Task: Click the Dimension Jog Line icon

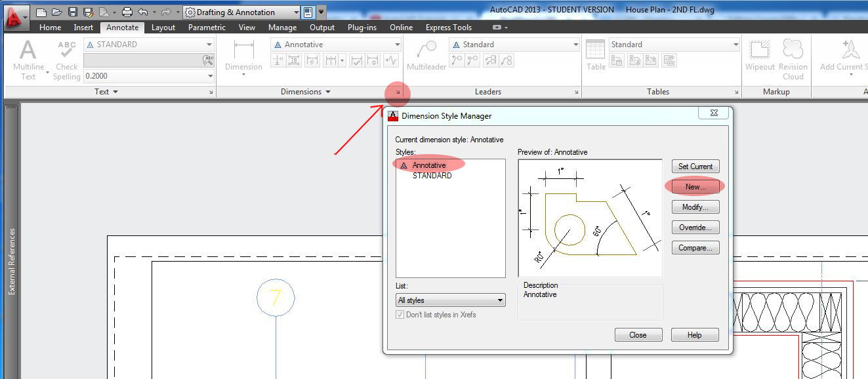Action: (x=391, y=60)
